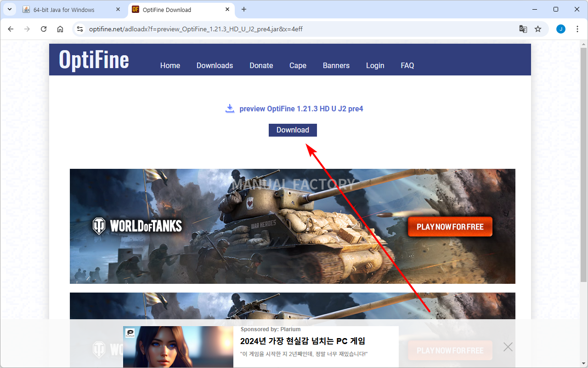Open Downloads in OptiFine menu

pyautogui.click(x=215, y=66)
